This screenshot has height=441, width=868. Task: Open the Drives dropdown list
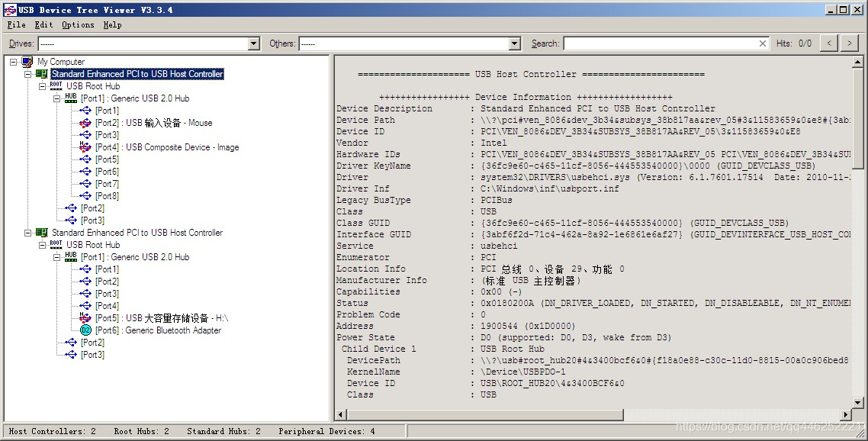click(254, 44)
